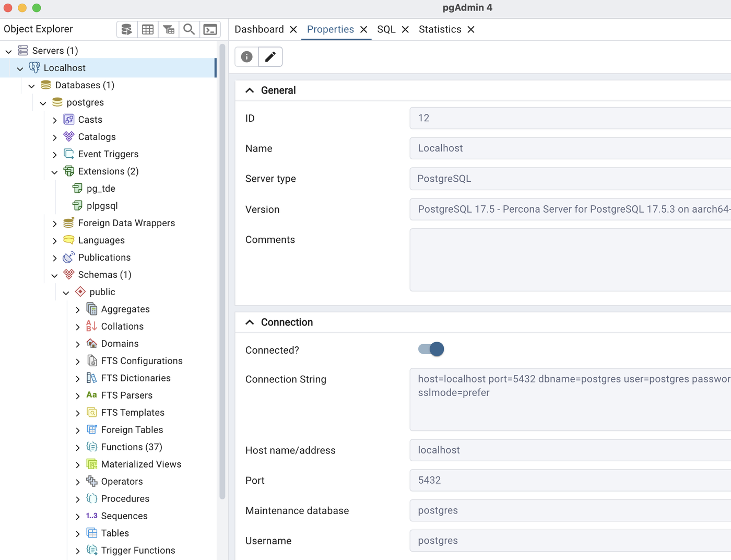Click the Edit pencil icon on Properties tab
731x560 pixels.
[x=270, y=56]
